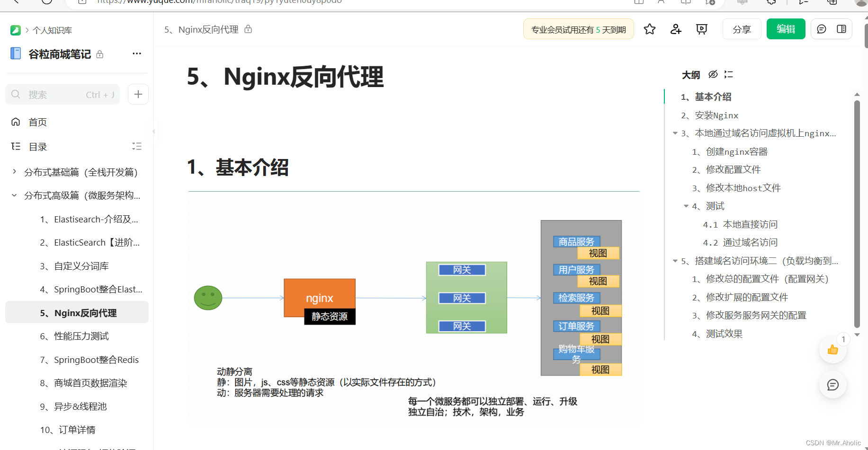868x450 pixels.
Task: Give a thumbs-up like to this page
Action: 833,350
